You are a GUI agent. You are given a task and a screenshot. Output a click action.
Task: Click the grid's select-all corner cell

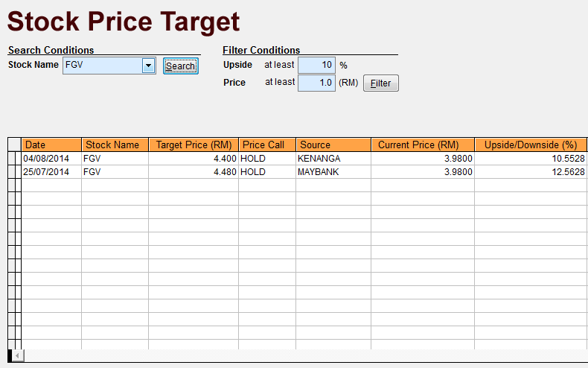point(14,145)
